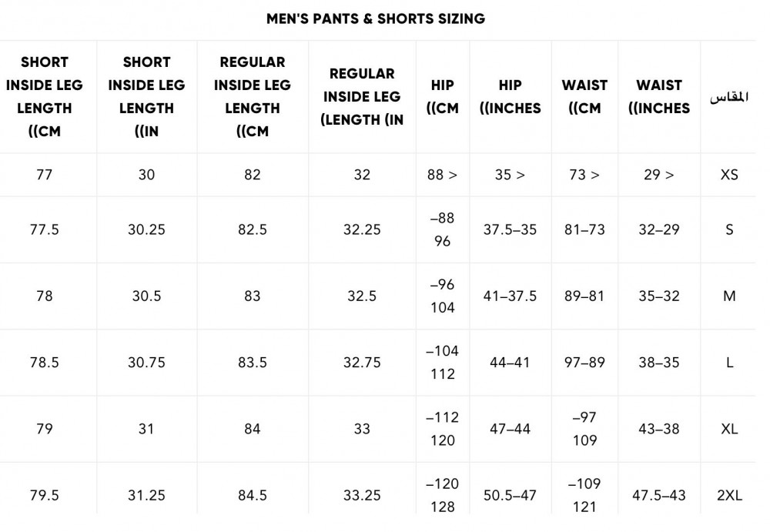Click the M size row label
Image resolution: width=770 pixels, height=532 pixels.
[729, 296]
